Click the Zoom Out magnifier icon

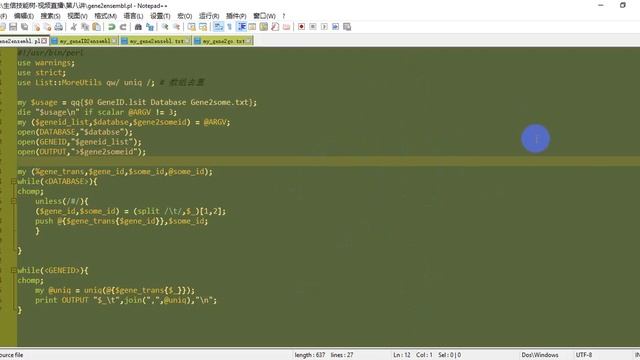(176, 27)
